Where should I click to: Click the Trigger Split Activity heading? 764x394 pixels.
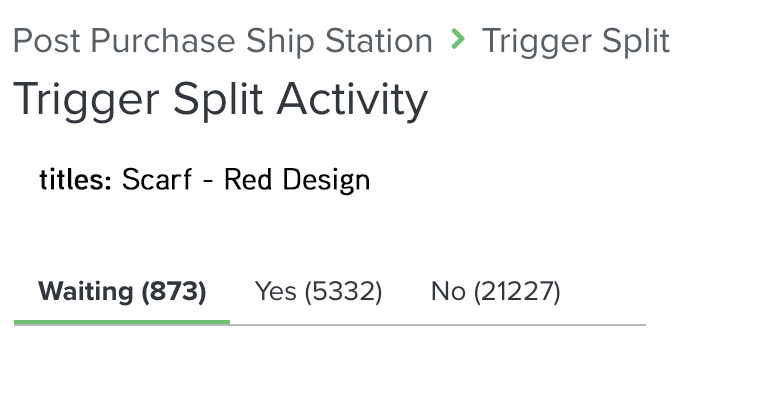(x=220, y=100)
